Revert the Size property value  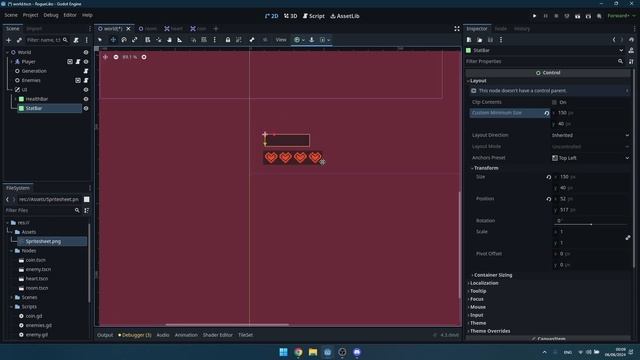click(x=549, y=177)
